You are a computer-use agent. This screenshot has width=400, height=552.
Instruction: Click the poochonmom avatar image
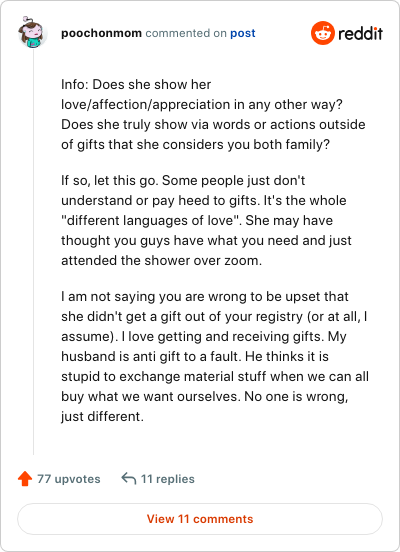point(32,32)
